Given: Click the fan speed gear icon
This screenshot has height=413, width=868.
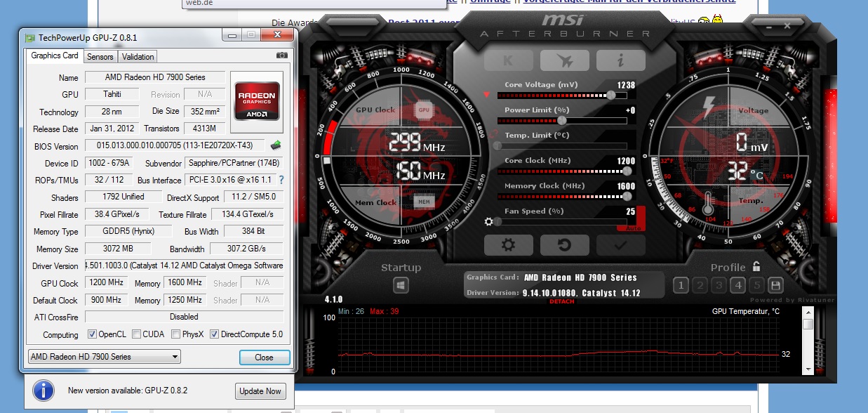Looking at the screenshot, I should pos(488,222).
